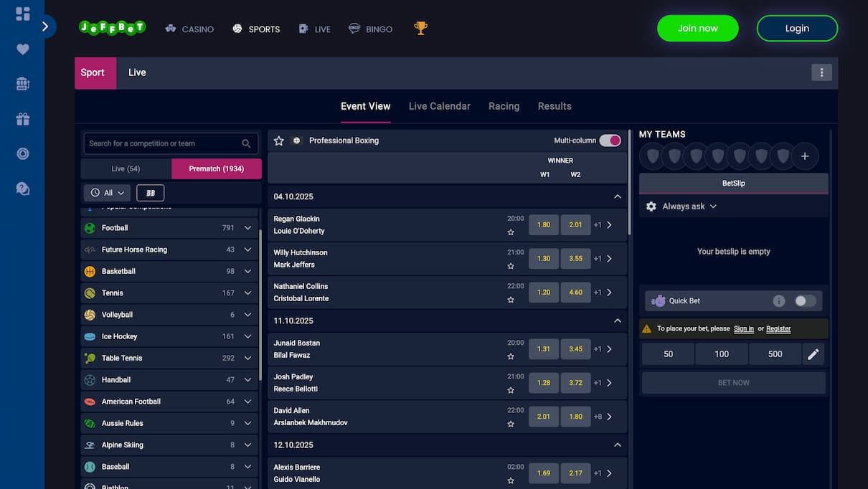Switch to the Live Calendar tab

pos(439,106)
